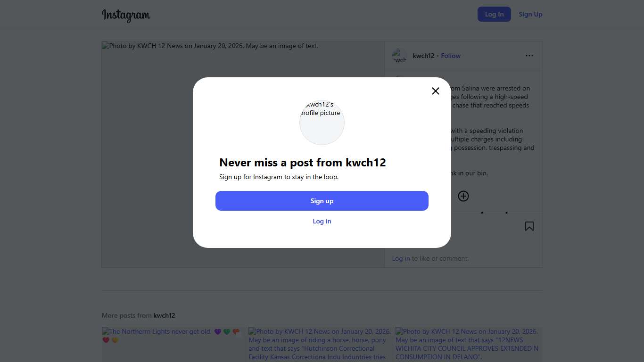The height and width of the screenshot is (362, 644).
Task: Click the Instagram logo
Action: point(126,15)
